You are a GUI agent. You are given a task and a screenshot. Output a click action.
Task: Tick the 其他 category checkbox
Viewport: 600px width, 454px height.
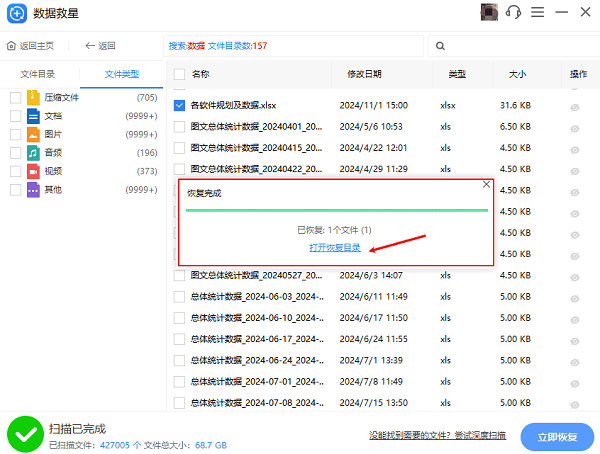click(15, 190)
